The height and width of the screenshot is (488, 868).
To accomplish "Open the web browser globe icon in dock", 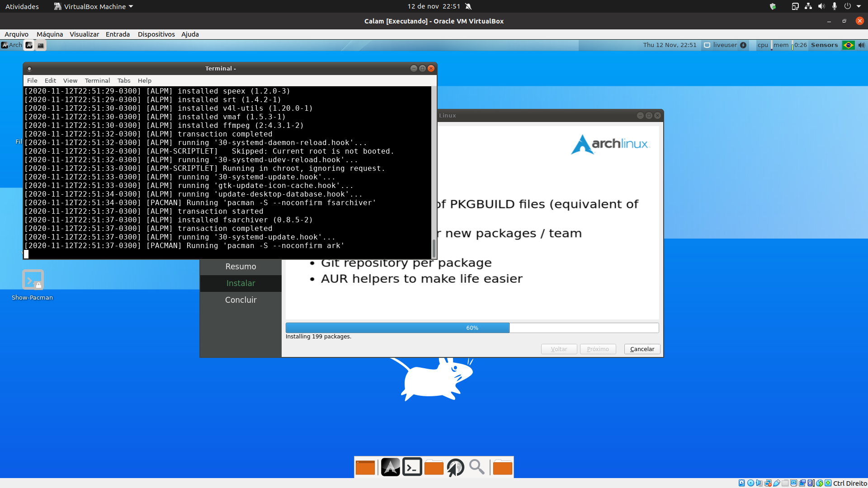I will point(455,468).
